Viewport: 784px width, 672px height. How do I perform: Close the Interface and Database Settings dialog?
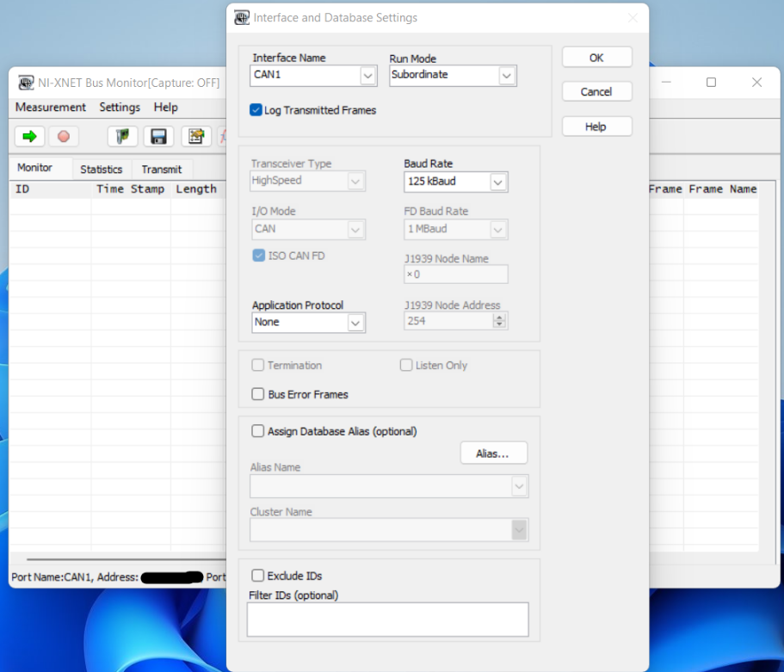(633, 18)
